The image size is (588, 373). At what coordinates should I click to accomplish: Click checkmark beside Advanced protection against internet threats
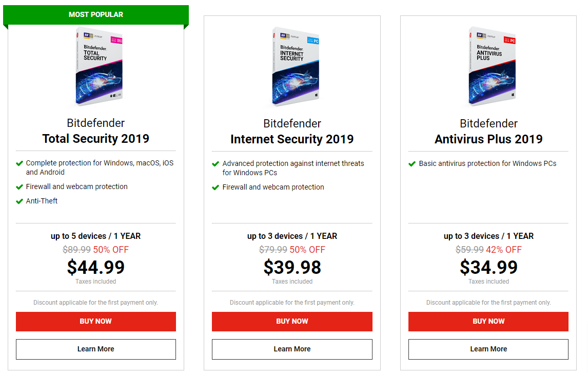(x=216, y=164)
